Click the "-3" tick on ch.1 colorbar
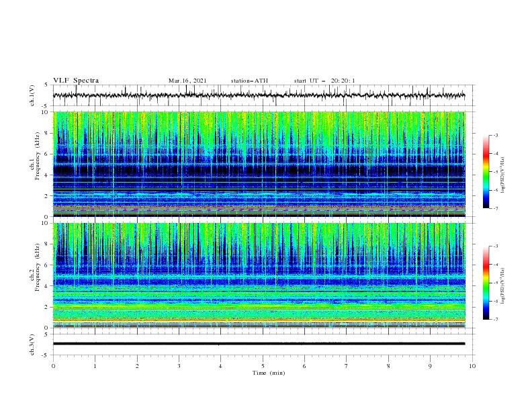This screenshot has width=532, height=411. [495, 135]
